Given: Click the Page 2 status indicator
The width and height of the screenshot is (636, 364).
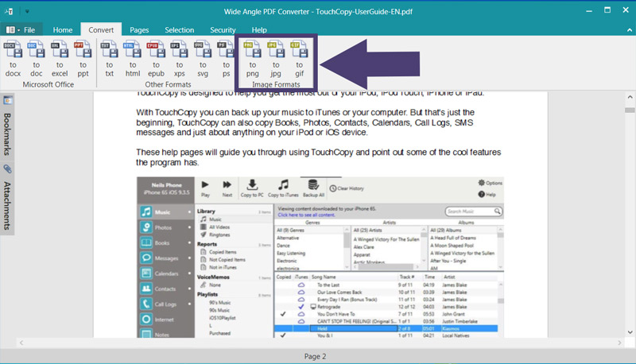Looking at the screenshot, I should [x=315, y=356].
